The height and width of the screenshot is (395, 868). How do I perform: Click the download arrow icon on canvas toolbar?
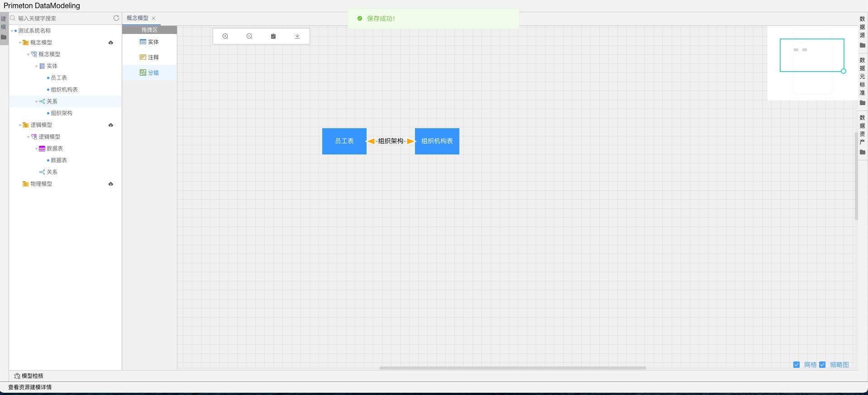[x=297, y=36]
